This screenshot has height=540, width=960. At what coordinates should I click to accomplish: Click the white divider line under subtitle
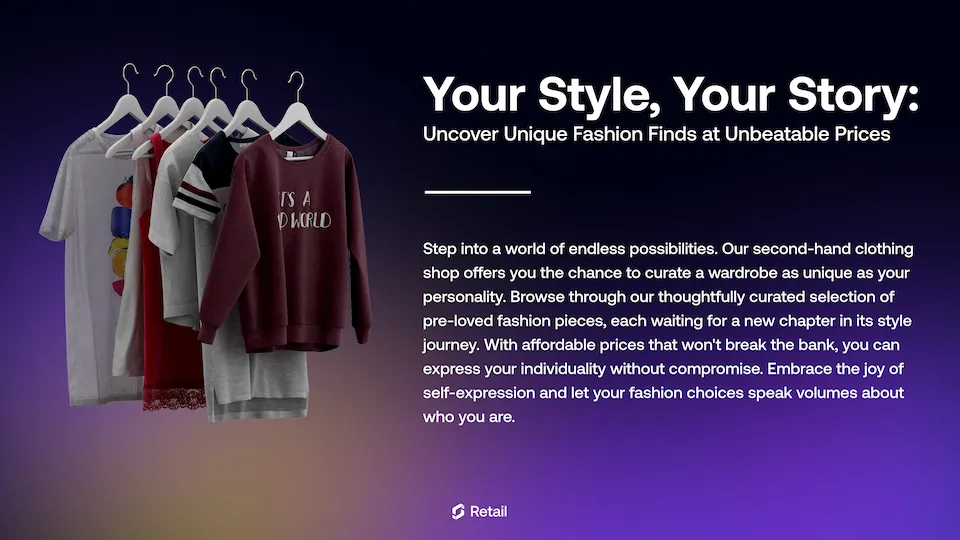coord(477,191)
